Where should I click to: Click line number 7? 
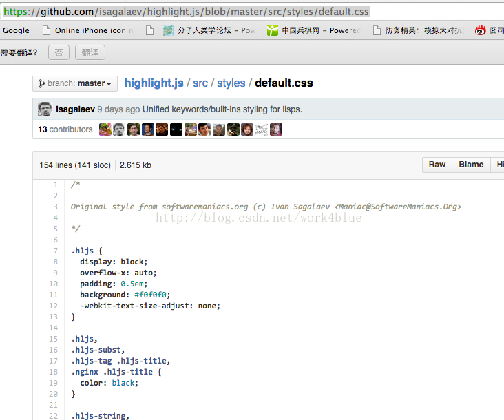[x=55, y=251]
